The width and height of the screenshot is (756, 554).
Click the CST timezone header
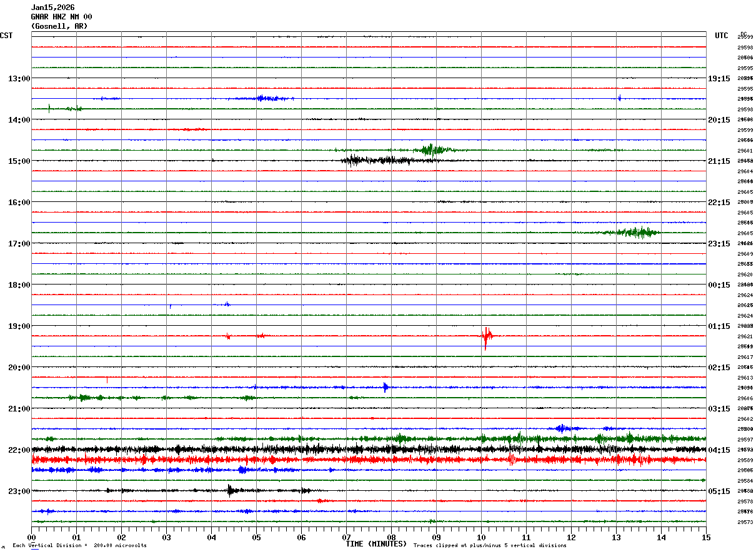click(x=6, y=36)
